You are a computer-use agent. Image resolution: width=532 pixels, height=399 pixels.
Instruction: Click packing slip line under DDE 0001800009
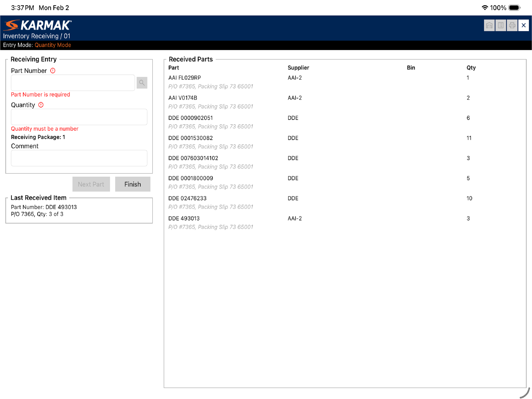click(211, 187)
